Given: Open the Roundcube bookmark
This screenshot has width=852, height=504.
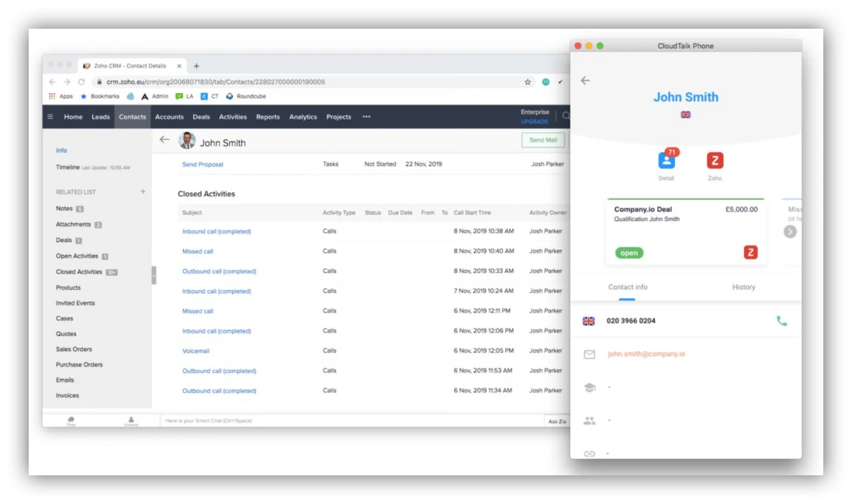Looking at the screenshot, I should [x=246, y=96].
